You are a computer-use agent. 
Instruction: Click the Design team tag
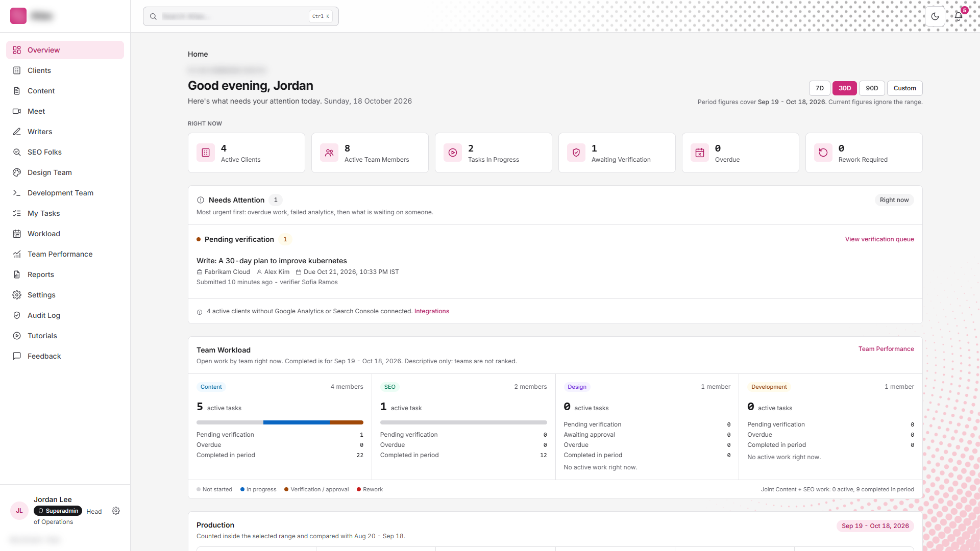[x=577, y=387]
